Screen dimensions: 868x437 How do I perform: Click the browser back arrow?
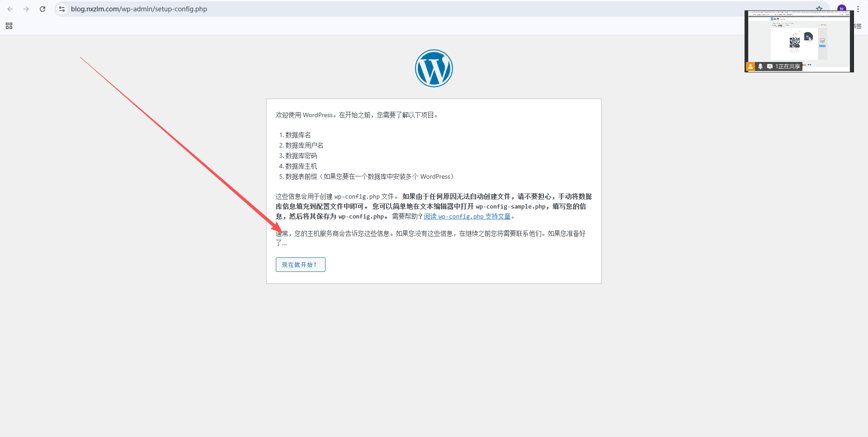tap(10, 9)
